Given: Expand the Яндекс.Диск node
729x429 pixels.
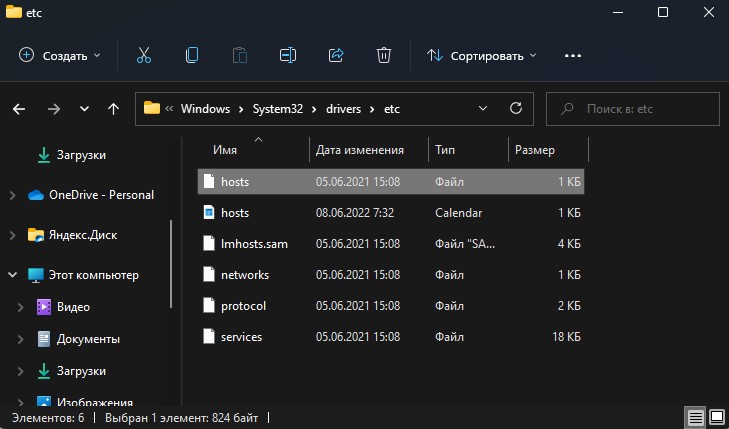Looking at the screenshot, I should click(x=13, y=235).
